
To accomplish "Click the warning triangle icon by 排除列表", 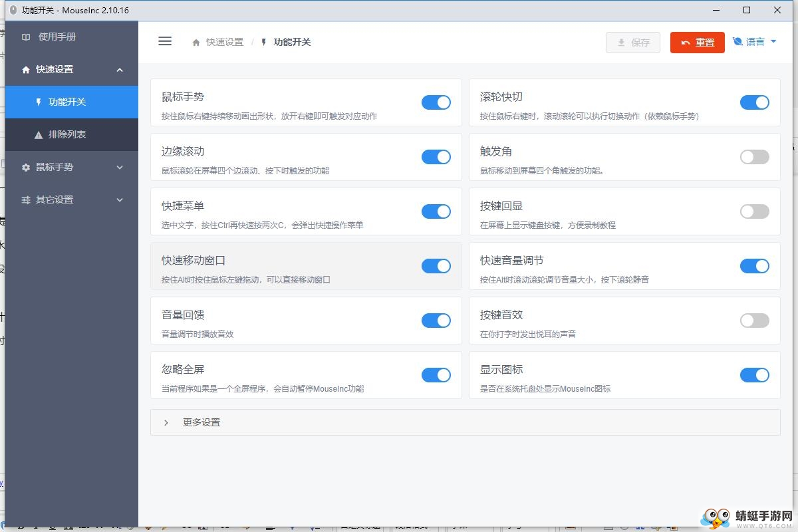I will point(39,135).
